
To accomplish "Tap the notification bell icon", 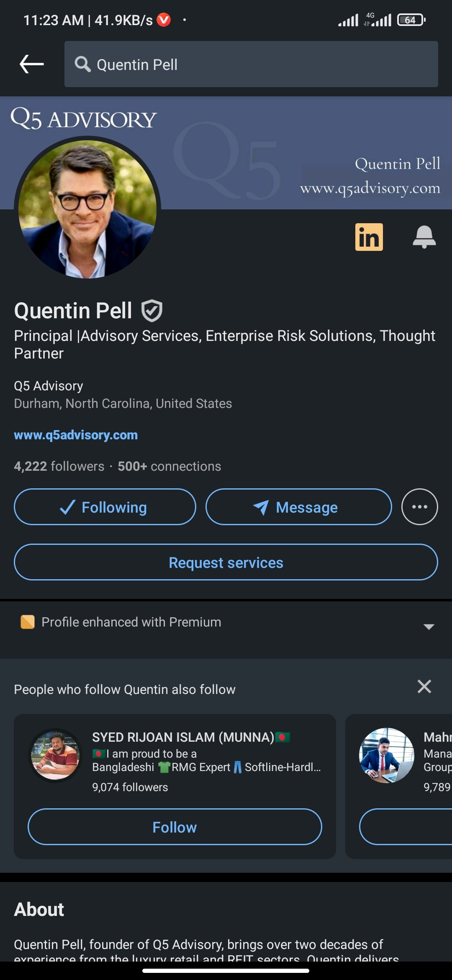I will (424, 237).
